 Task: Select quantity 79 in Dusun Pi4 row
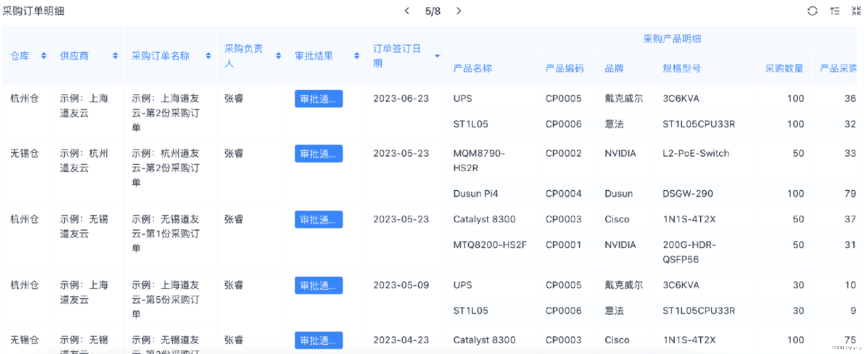(x=850, y=194)
